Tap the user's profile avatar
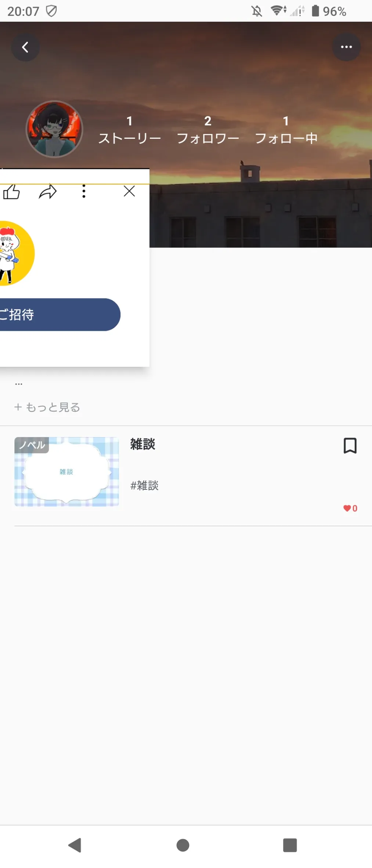 (54, 129)
